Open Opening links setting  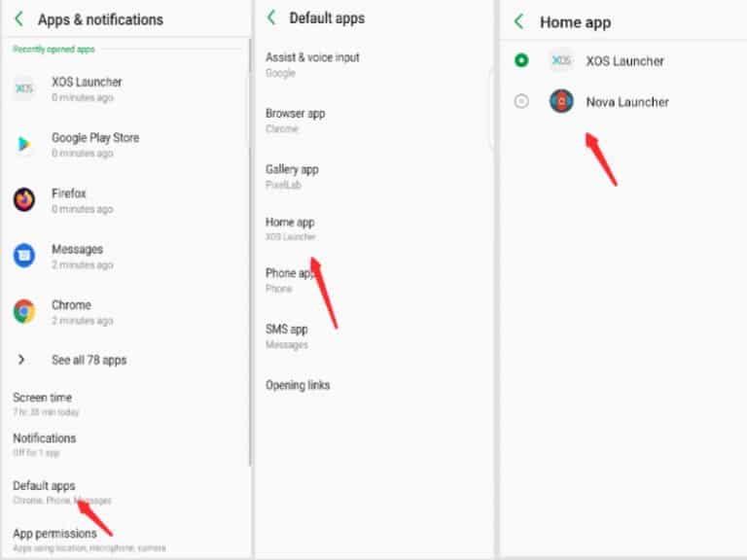298,385
